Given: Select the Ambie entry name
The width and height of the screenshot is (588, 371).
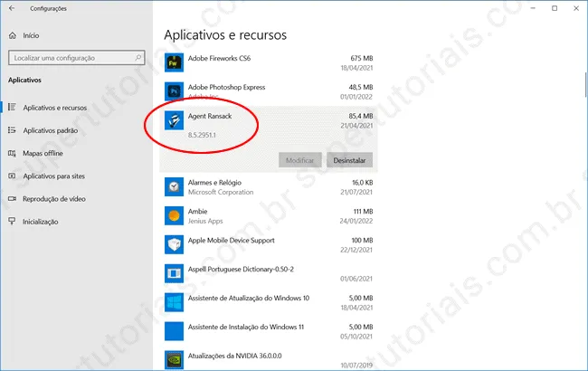Looking at the screenshot, I should [197, 211].
